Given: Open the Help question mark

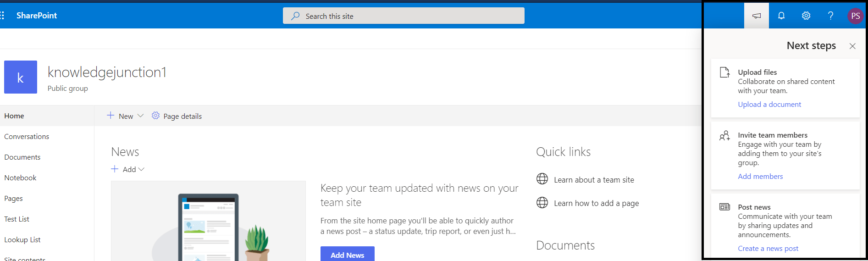Looking at the screenshot, I should click(x=830, y=16).
